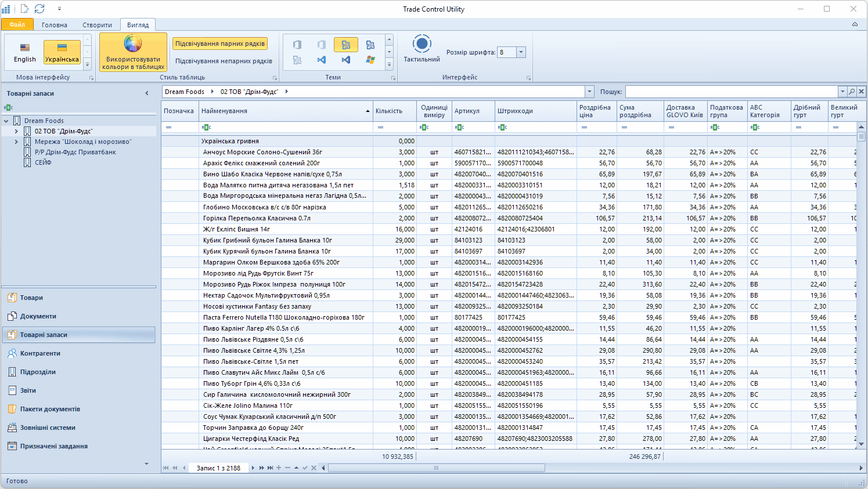The image size is (868, 489).
Task: Collapse the Dream Foods tree node
Action: (6, 121)
